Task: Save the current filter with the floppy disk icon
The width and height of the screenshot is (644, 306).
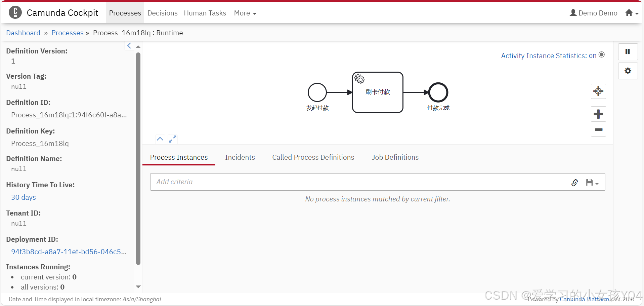Action: click(x=590, y=183)
